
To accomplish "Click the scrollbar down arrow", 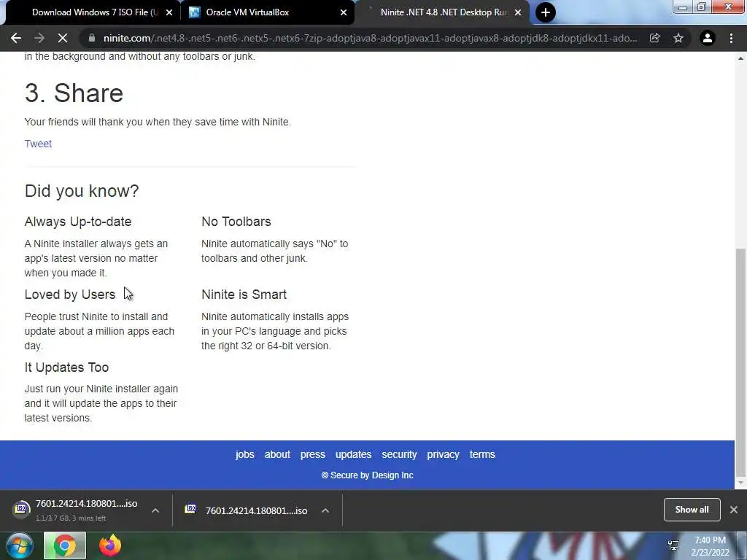I will (740, 483).
